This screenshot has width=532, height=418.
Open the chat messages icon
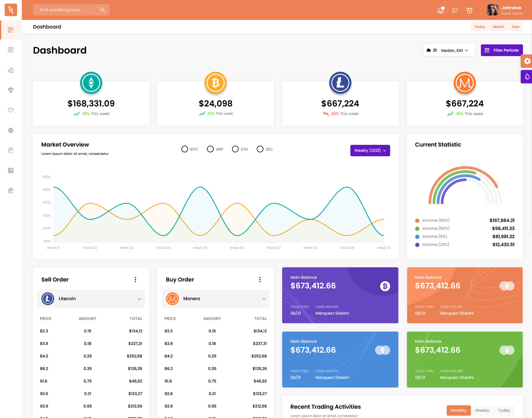(455, 11)
